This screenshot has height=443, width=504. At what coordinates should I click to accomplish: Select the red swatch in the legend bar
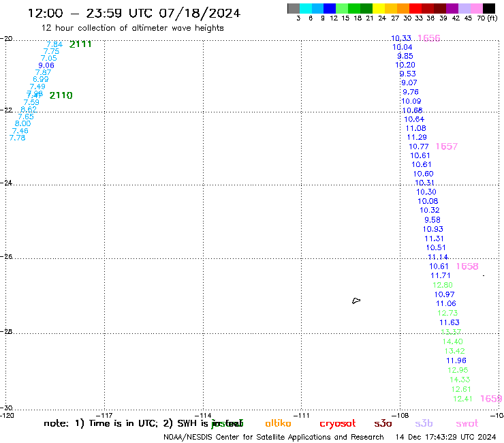(415, 8)
